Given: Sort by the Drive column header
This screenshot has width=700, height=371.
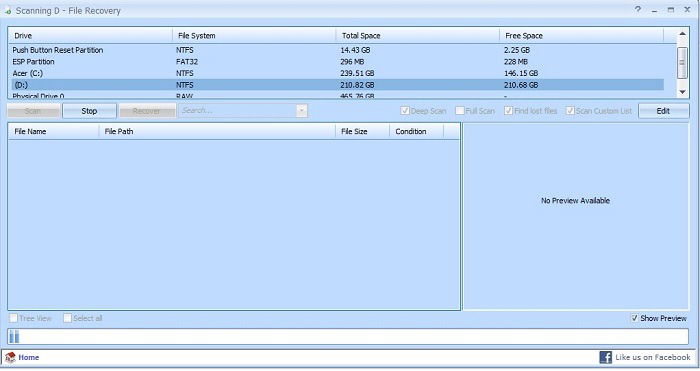Looking at the screenshot, I should pyautogui.click(x=90, y=36).
